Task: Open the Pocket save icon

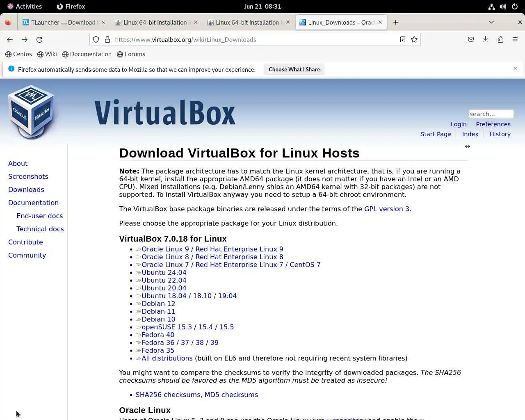Action: pos(471,39)
